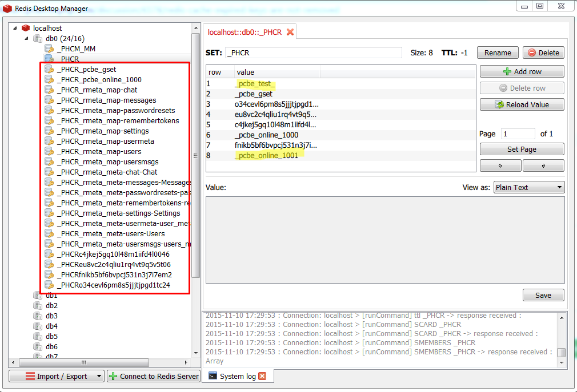
Task: Open the Import / Export dropdown arrow
Action: [x=98, y=376]
